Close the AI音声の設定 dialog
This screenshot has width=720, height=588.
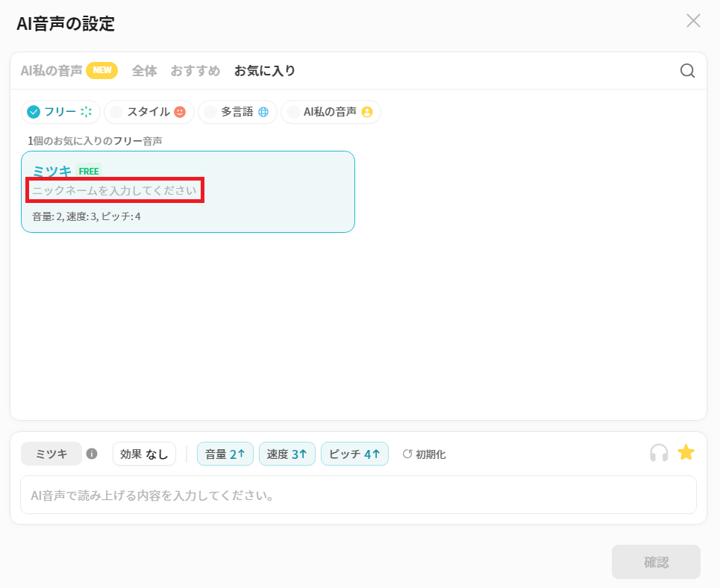click(x=693, y=21)
